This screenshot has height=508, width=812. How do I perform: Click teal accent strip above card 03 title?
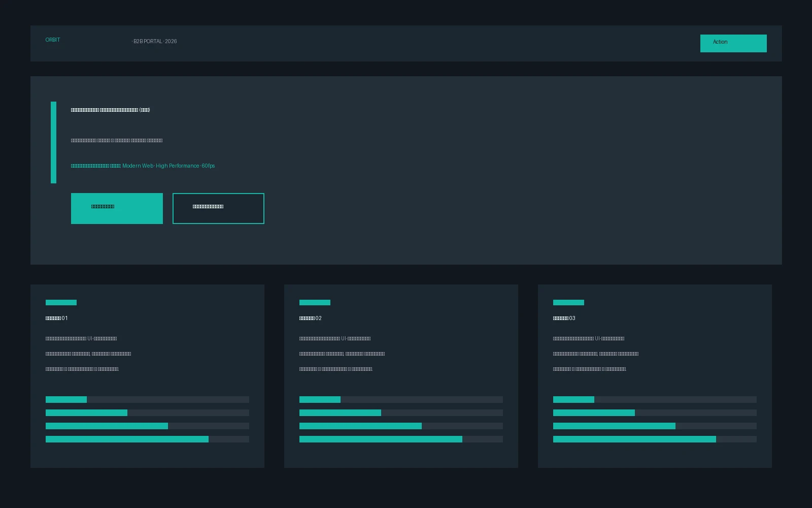tap(568, 302)
